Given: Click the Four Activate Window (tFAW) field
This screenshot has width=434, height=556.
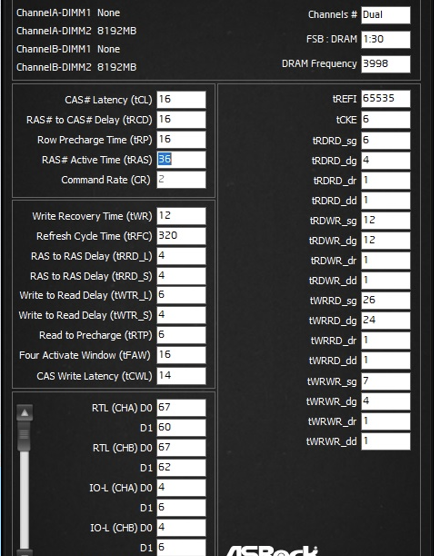Looking at the screenshot, I should click(181, 355).
